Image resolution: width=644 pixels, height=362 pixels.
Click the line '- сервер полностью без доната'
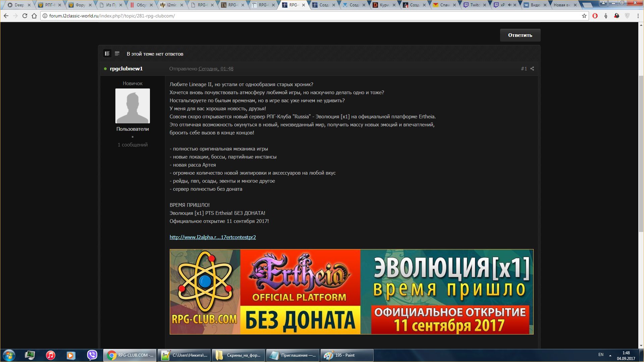tap(206, 189)
